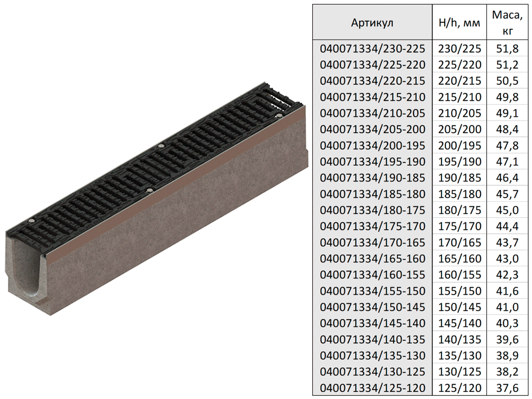532x399 pixels.
Task: Click the 37,6 mass value cell
Action: tap(507, 388)
